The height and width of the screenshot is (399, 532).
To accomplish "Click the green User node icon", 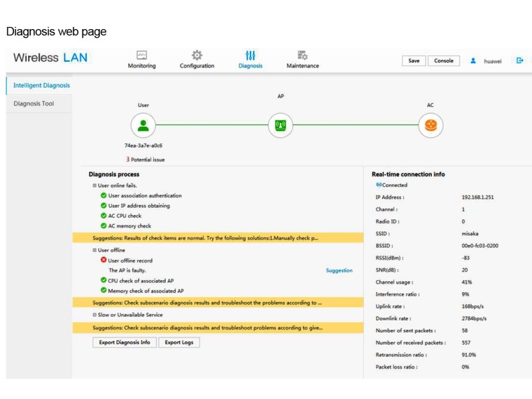I will click(143, 126).
